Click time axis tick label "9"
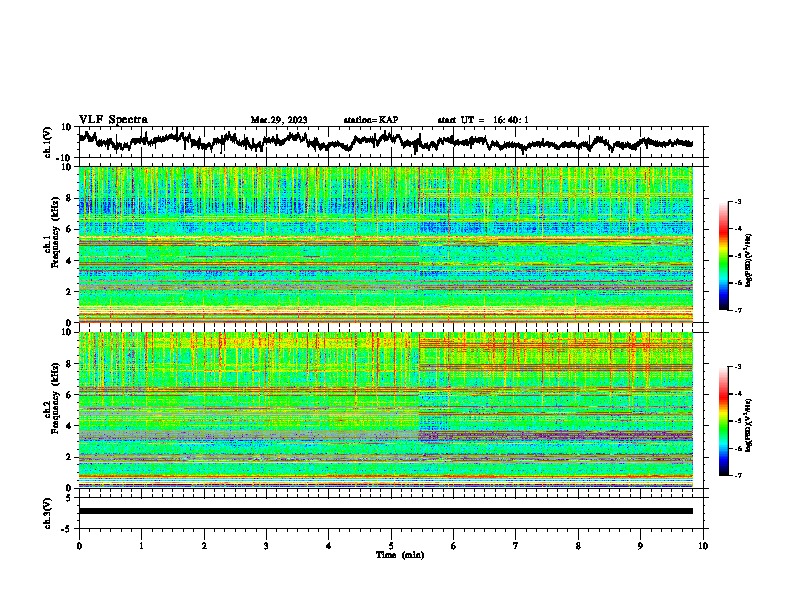Viewport: 792px width, 612px height. click(x=640, y=546)
